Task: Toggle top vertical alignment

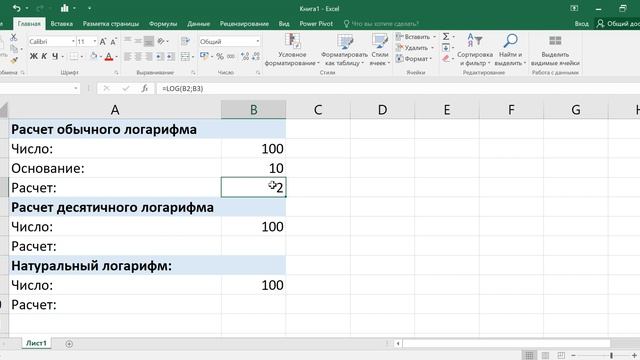Action: [x=127, y=41]
